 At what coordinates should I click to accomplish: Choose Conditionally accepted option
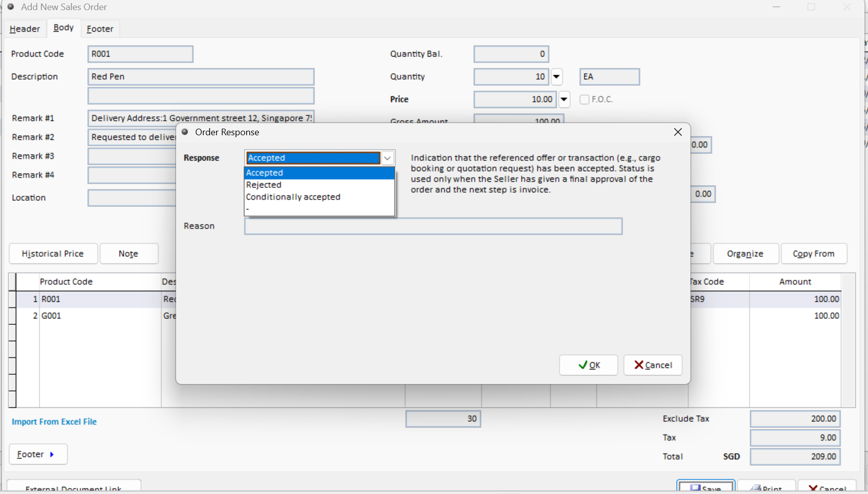point(319,197)
